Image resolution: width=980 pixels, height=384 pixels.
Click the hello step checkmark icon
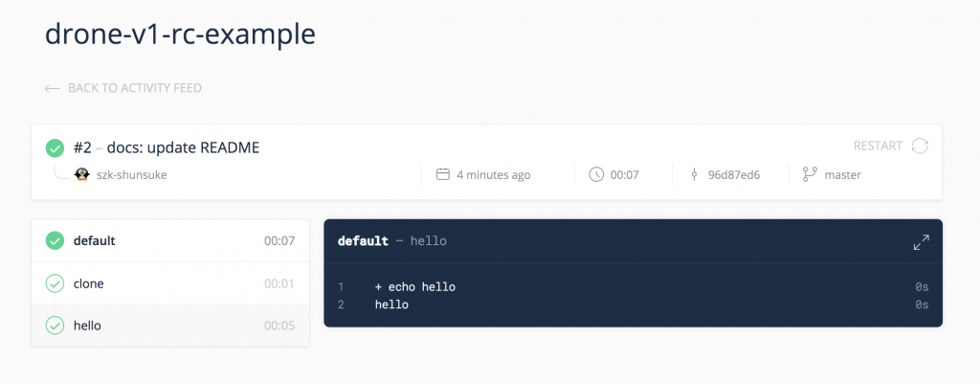(x=56, y=326)
